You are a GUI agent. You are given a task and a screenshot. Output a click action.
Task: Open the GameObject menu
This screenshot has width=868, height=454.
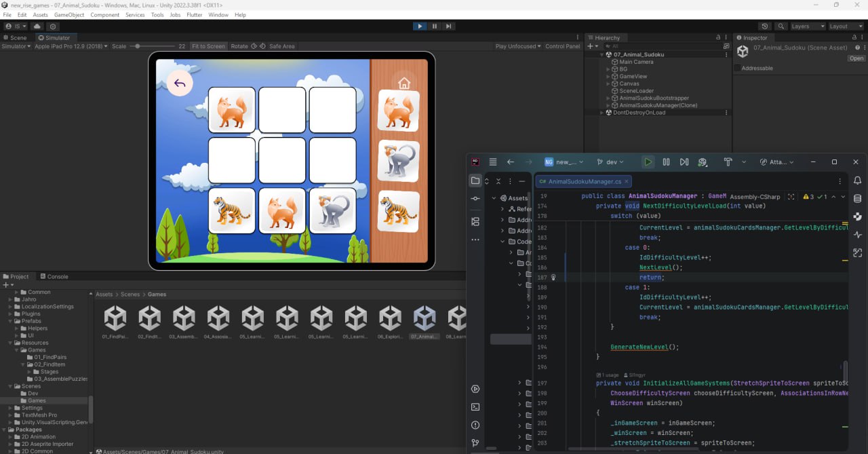69,15
